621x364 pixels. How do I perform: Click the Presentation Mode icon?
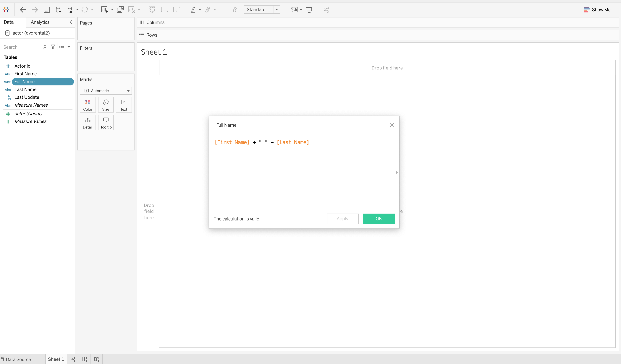coord(309,10)
